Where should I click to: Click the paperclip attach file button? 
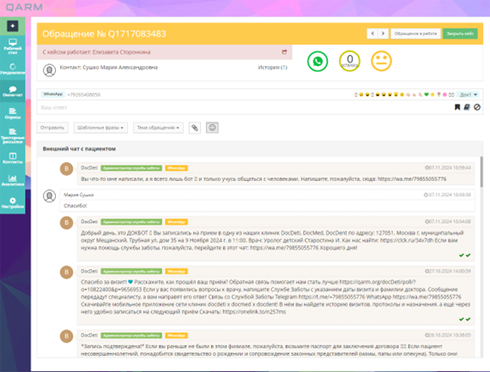[195, 128]
